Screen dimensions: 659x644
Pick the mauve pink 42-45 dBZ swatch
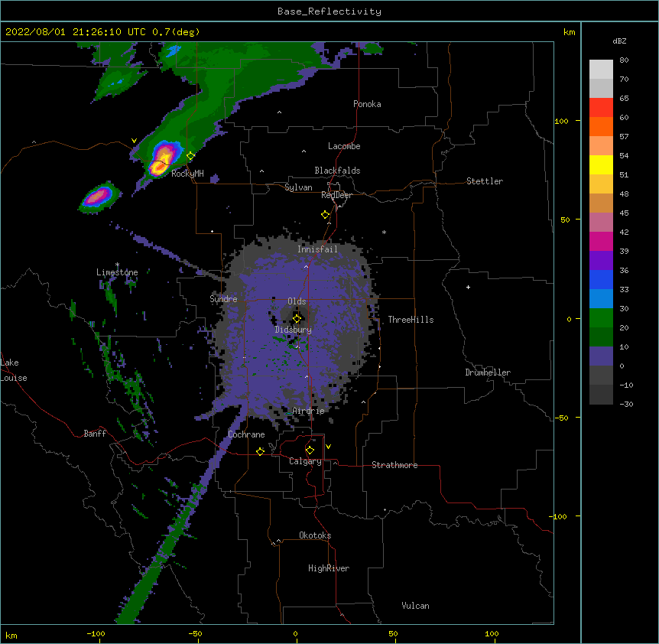(601, 223)
